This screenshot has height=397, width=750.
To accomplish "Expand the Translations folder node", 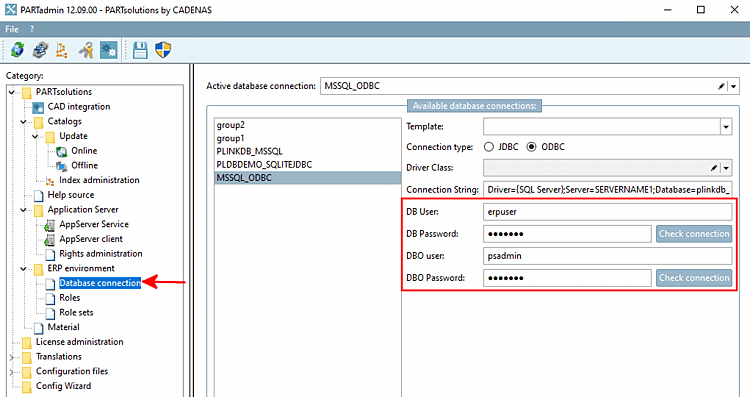I will (x=12, y=357).
